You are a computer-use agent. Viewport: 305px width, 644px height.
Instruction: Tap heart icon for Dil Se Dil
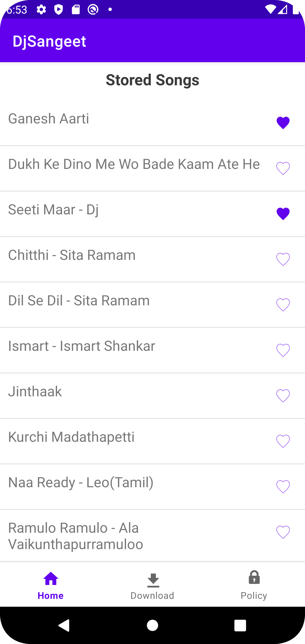[x=283, y=305]
